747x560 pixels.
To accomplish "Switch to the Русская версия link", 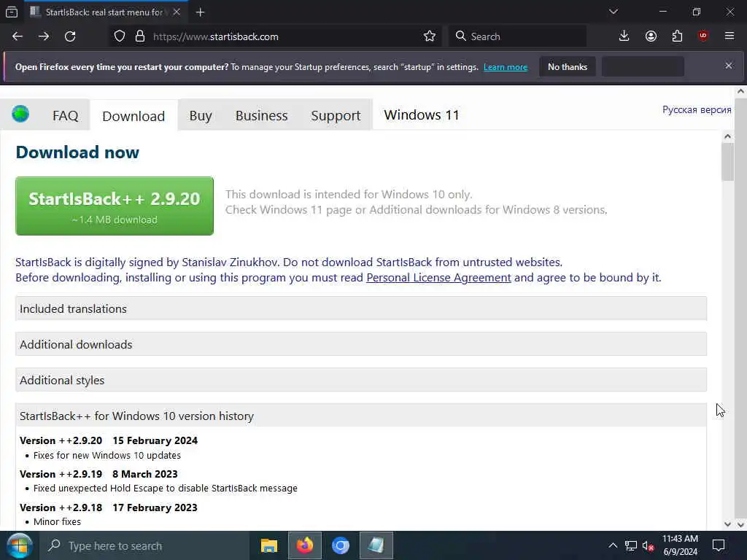I will [697, 109].
